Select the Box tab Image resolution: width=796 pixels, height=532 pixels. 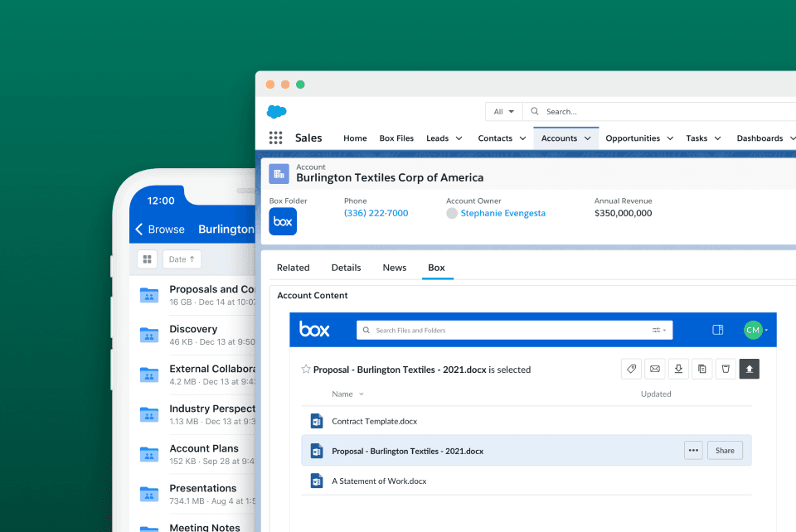point(437,268)
